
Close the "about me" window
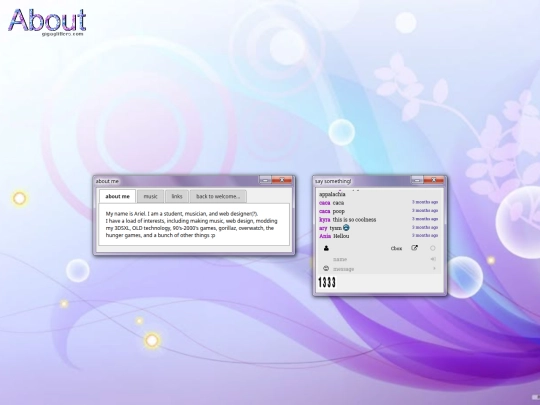282,180
